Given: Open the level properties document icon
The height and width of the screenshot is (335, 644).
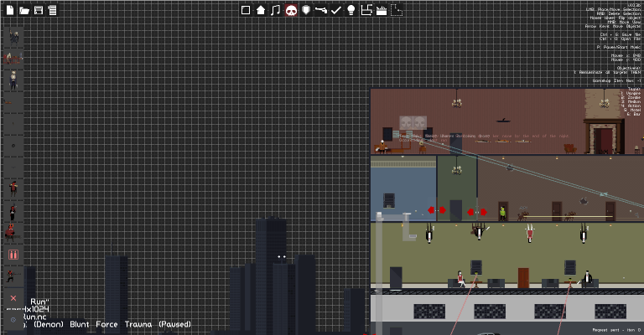Looking at the screenshot, I should click(52, 10).
